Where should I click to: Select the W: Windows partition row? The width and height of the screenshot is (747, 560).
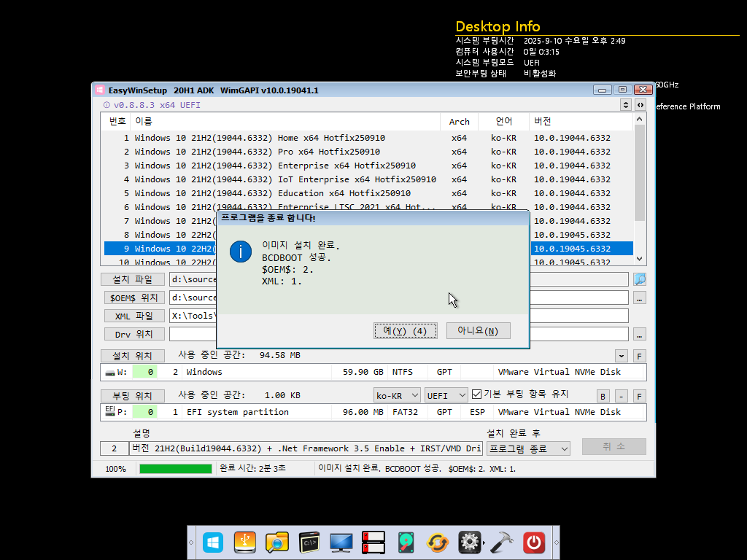tap(373, 372)
